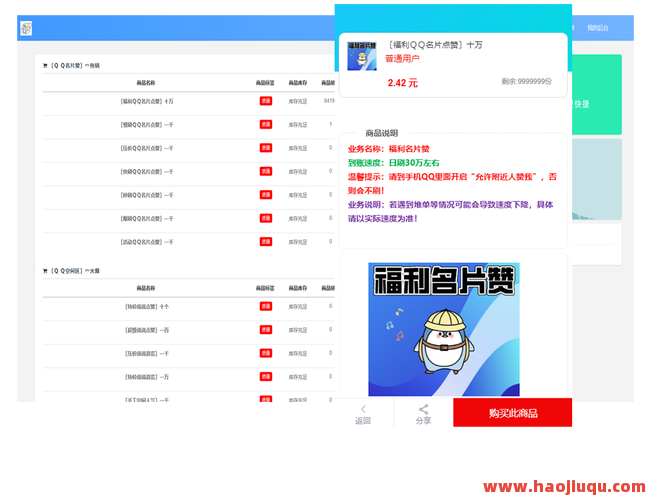The image size is (651, 500).
Task: Click 商品名称 header in QQ空间区 table
Action: [146, 288]
